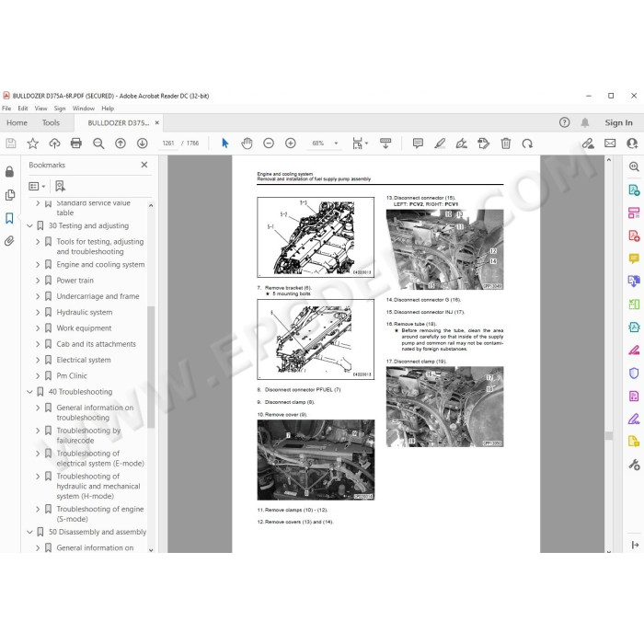Image resolution: width=644 pixels, height=644 pixels.
Task: Show security lock panel icon
Action: tap(9, 172)
